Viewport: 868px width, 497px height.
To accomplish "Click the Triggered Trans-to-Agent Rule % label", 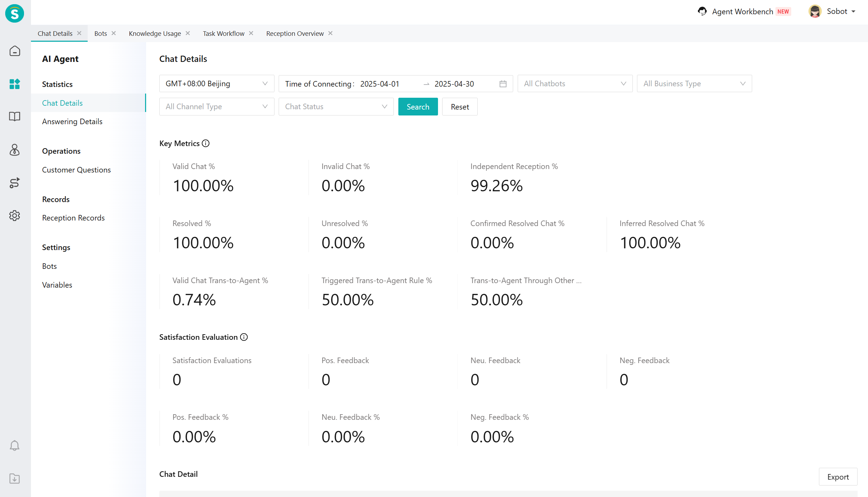I will click(376, 280).
